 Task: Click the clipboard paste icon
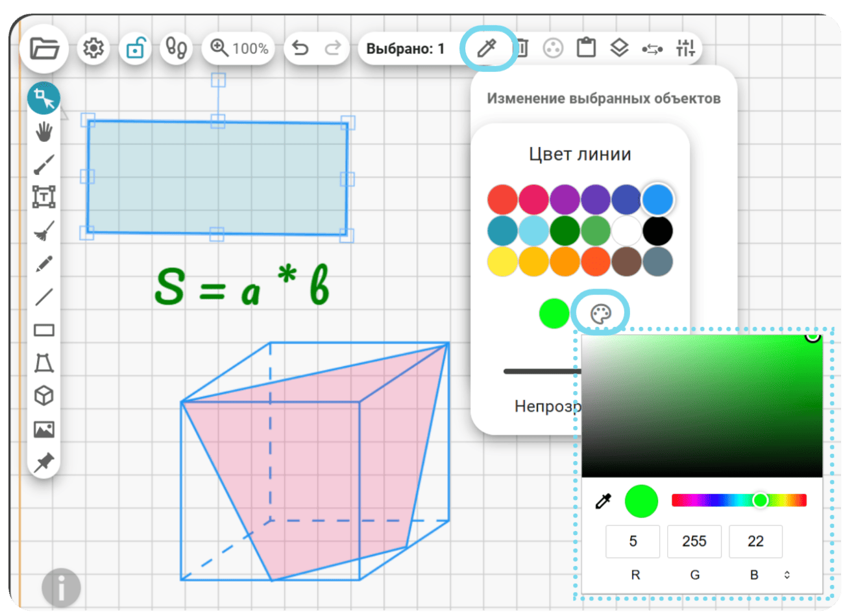coord(586,47)
